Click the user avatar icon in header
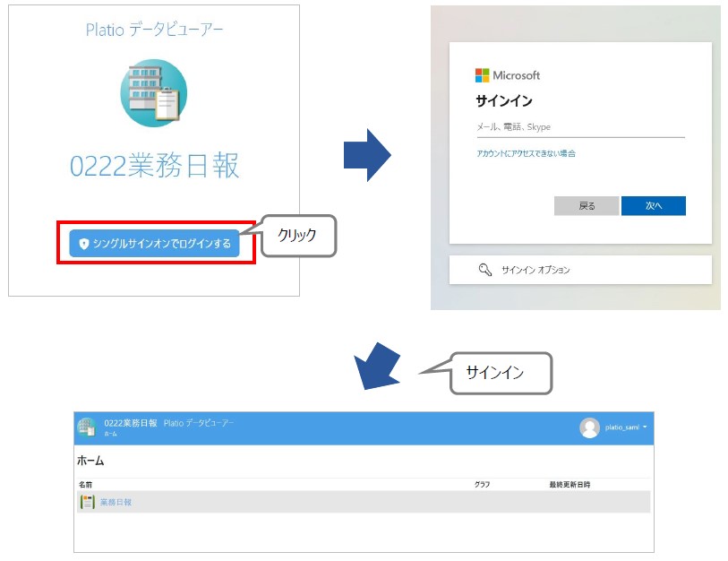 tap(589, 427)
